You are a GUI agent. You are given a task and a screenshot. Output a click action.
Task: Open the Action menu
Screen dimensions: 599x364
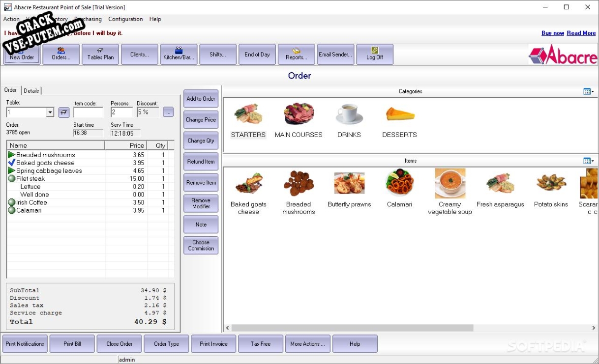11,19
